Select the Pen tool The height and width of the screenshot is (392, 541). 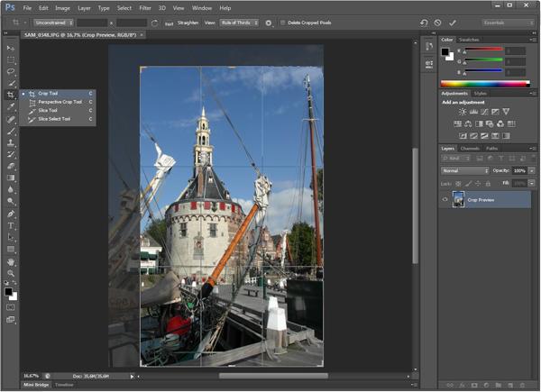click(x=11, y=214)
